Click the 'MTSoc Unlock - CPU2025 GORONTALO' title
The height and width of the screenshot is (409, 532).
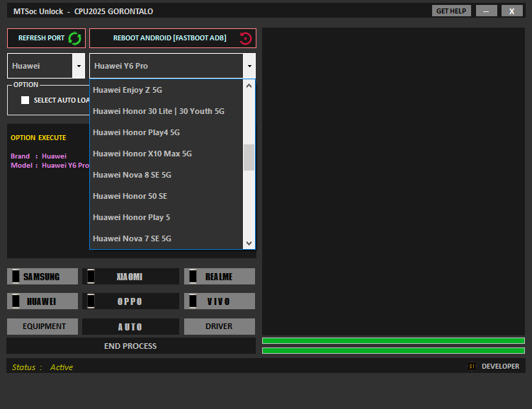click(x=83, y=11)
